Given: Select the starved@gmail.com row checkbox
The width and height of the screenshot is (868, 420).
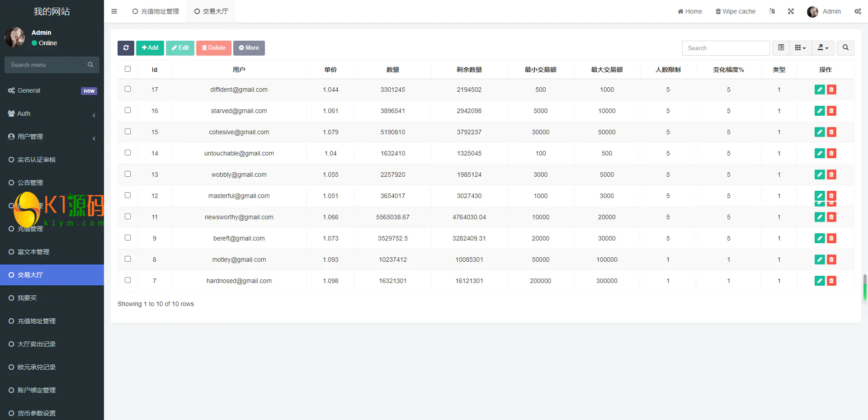Looking at the screenshot, I should (128, 110).
